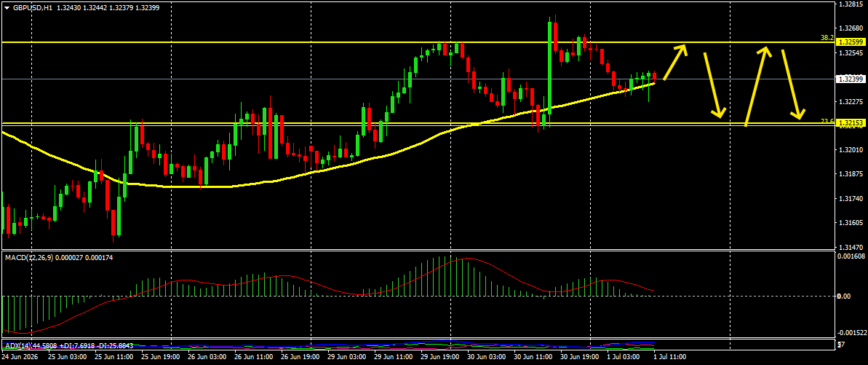868x365 pixels.
Task: Click the triangle beside the GBPUSD,H1 title
Action: pyautogui.click(x=6, y=8)
